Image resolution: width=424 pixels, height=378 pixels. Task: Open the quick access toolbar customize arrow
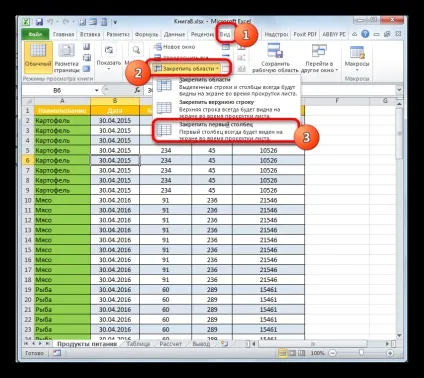(115, 22)
